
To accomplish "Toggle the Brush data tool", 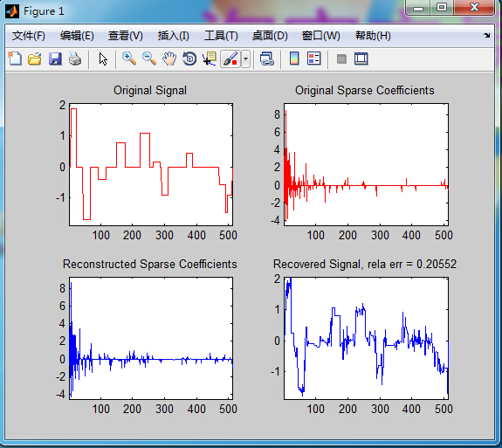I will point(230,59).
